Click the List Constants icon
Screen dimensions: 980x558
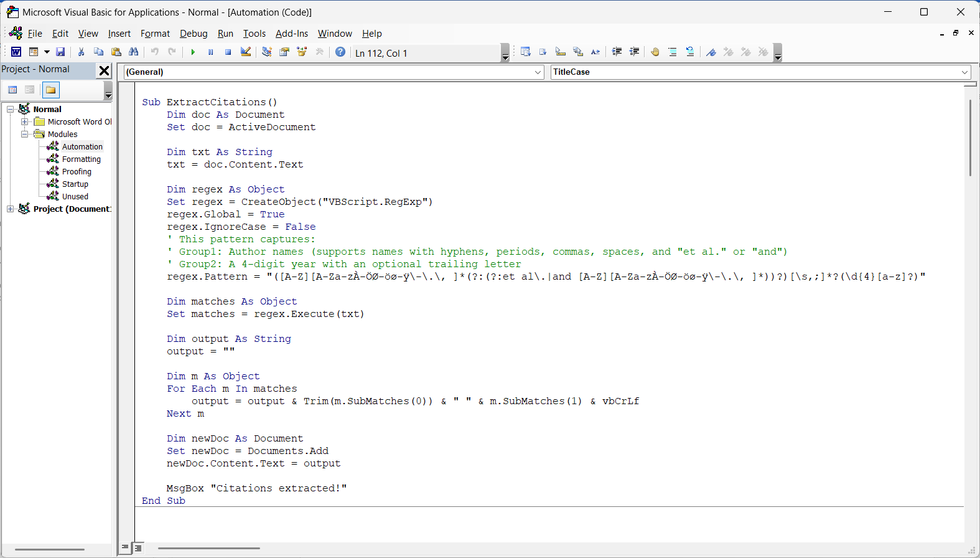point(543,52)
